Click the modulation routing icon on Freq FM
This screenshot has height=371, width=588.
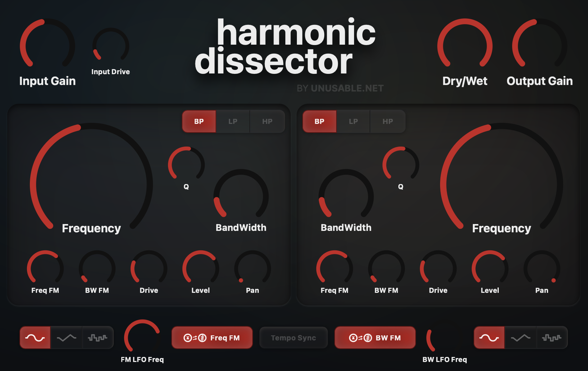pos(194,338)
